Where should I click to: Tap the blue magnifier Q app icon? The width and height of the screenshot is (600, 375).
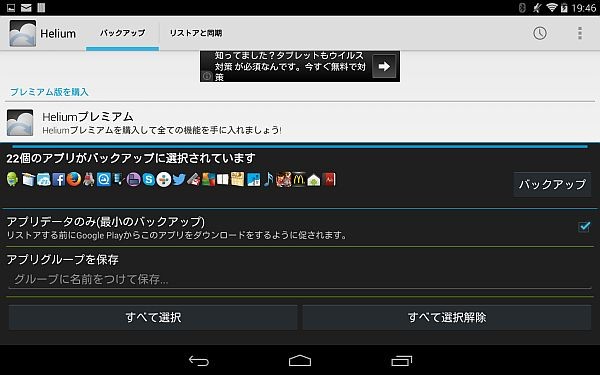click(104, 179)
